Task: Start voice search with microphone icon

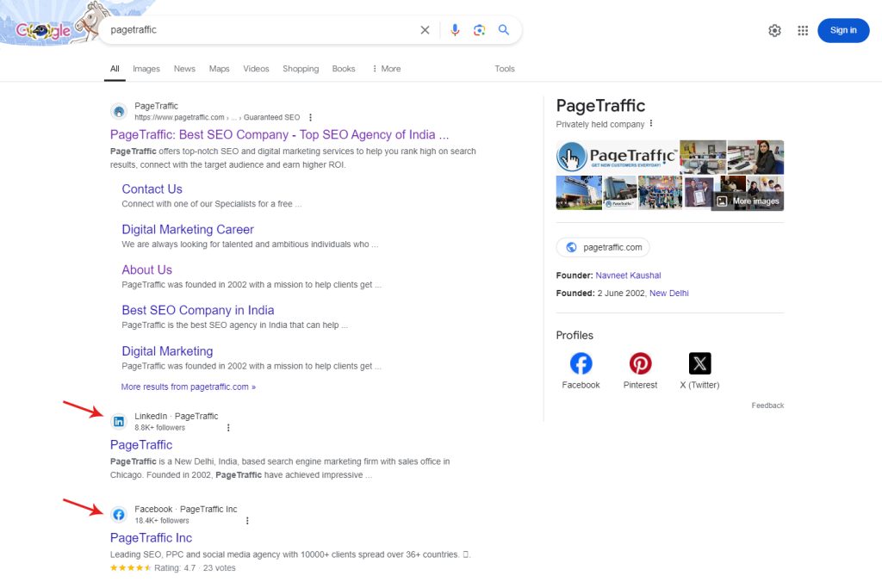Action: tap(455, 30)
